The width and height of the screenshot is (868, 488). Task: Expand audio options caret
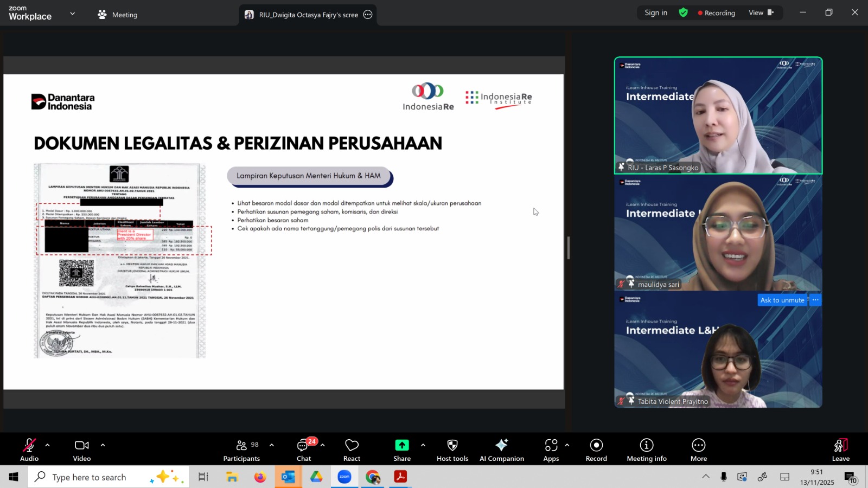(x=48, y=445)
